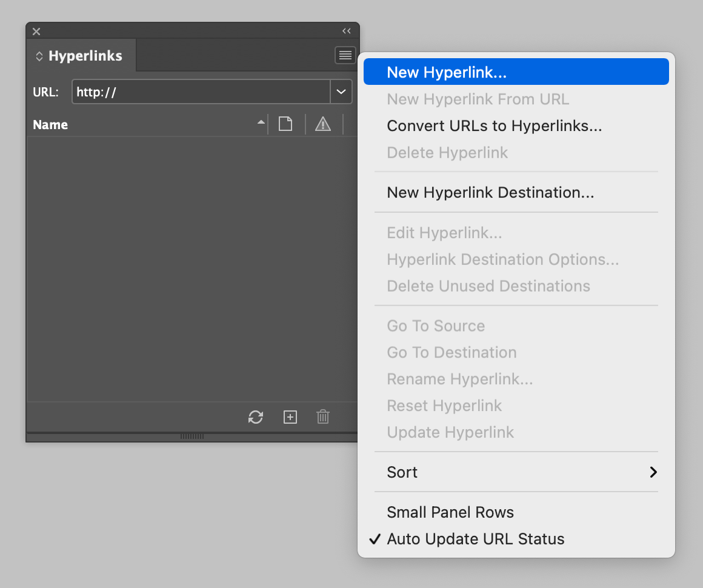Image resolution: width=703 pixels, height=588 pixels.
Task: Click the URL text field
Action: (x=201, y=92)
